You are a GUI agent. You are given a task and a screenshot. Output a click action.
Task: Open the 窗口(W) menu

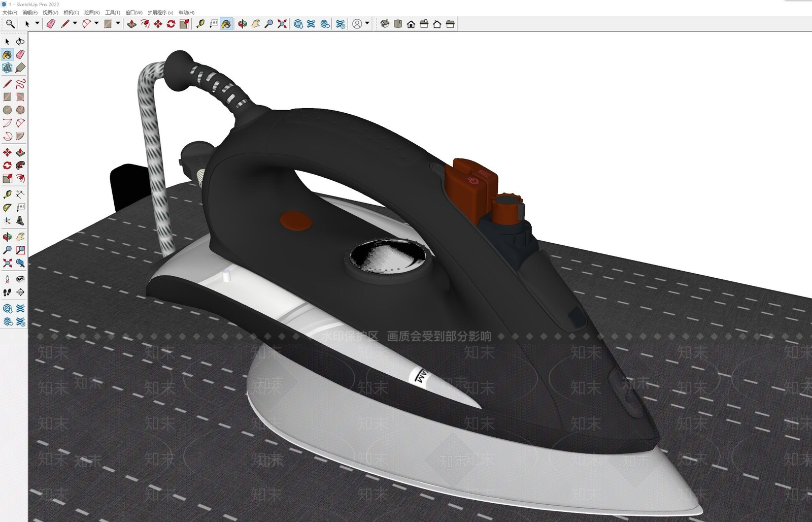click(x=134, y=13)
